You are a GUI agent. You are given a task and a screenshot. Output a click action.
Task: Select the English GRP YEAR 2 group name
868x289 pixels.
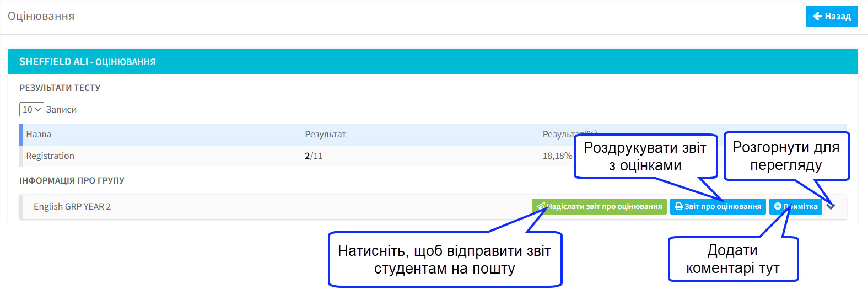click(72, 207)
